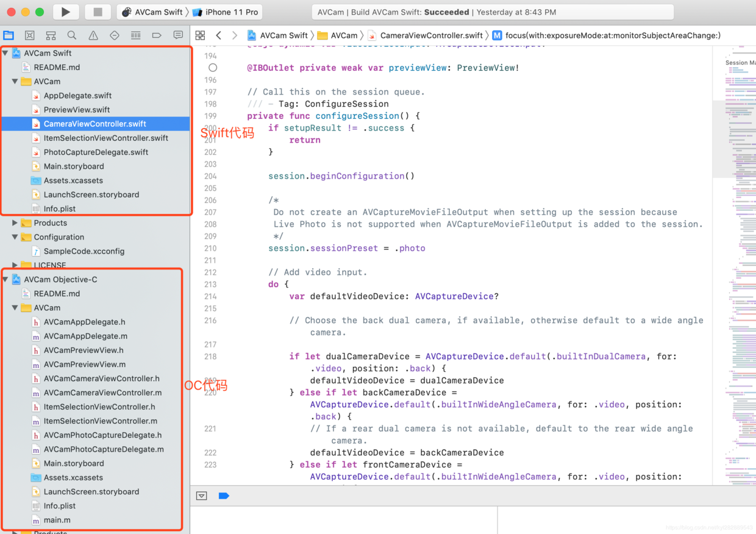Open ItemSelectionViewController.swift

click(105, 138)
